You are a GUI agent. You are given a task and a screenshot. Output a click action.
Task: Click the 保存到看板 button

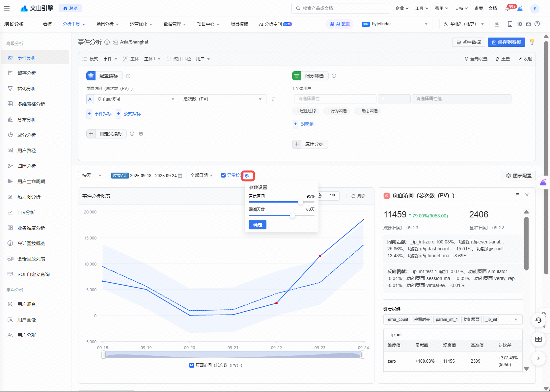506,42
